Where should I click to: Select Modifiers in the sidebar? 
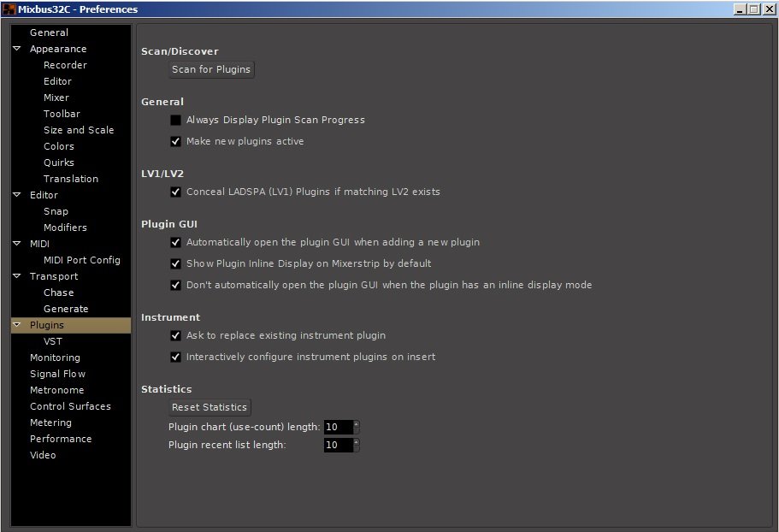pos(65,228)
